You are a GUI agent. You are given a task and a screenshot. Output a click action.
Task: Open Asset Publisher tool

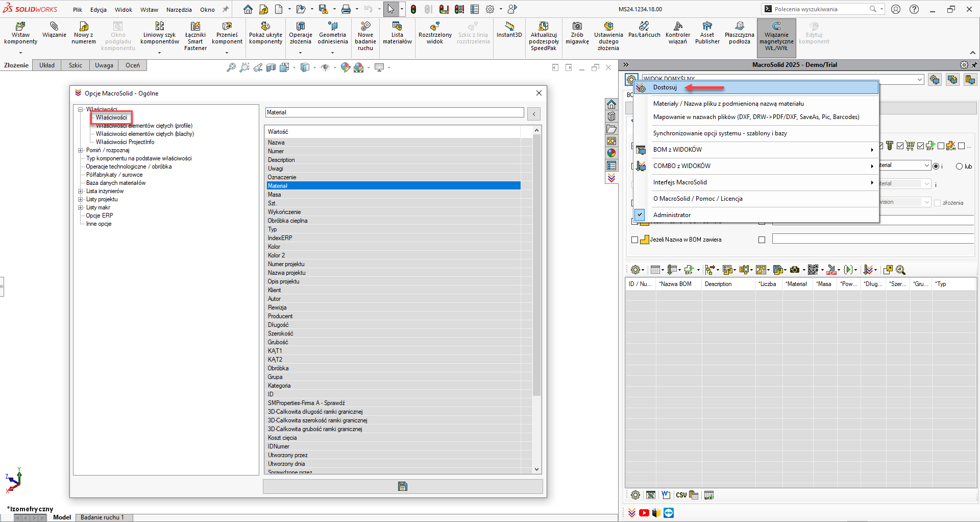(707, 34)
